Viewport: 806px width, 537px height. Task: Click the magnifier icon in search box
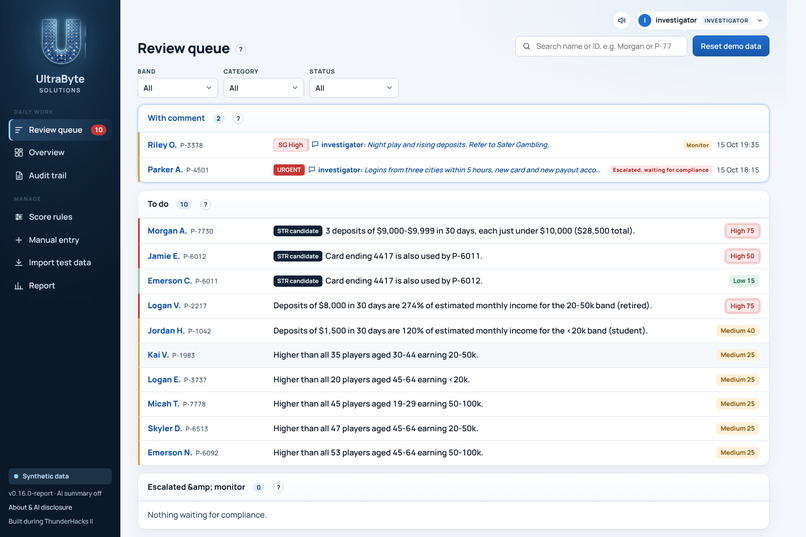coord(526,46)
